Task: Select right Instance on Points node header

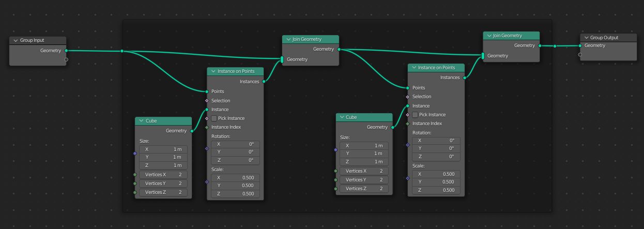Action: point(436,68)
